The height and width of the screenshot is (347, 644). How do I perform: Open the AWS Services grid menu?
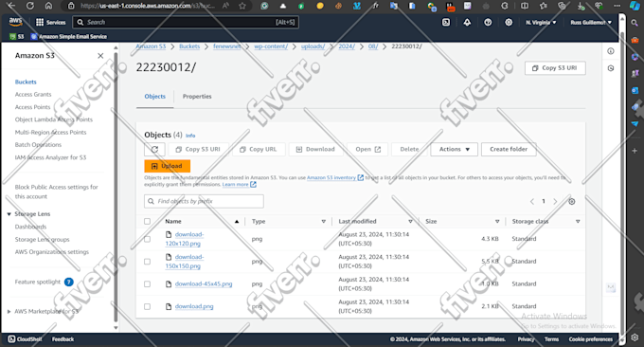coord(50,22)
